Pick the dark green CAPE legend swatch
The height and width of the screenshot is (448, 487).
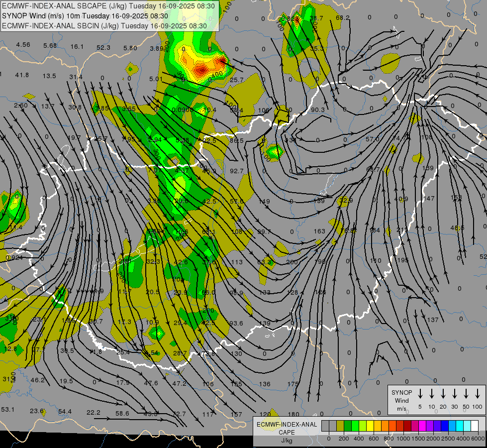coord(348,426)
